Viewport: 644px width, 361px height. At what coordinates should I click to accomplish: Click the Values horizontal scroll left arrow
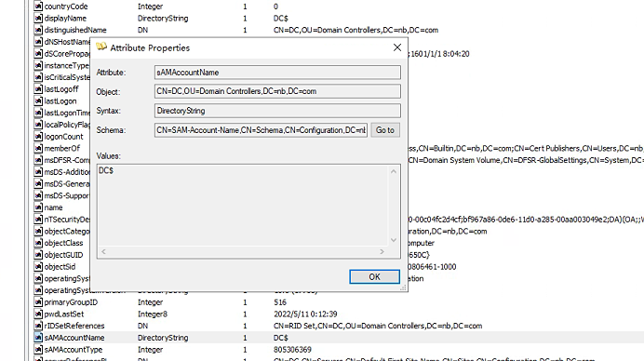pos(103,251)
